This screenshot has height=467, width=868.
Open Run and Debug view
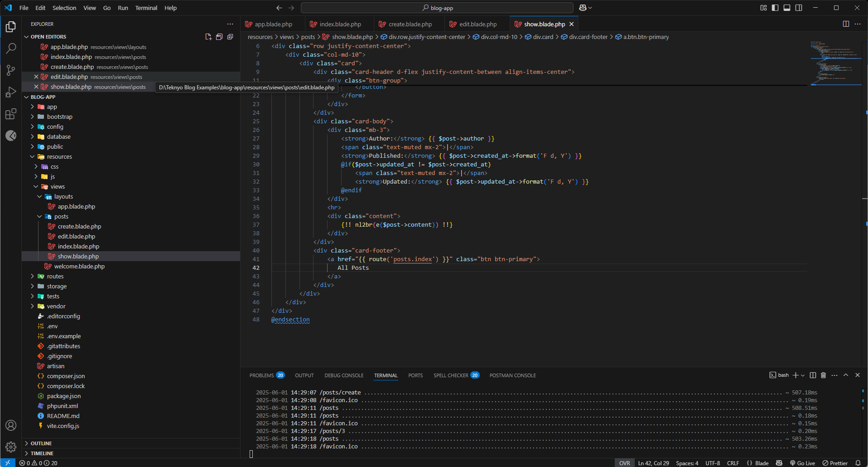tap(11, 92)
